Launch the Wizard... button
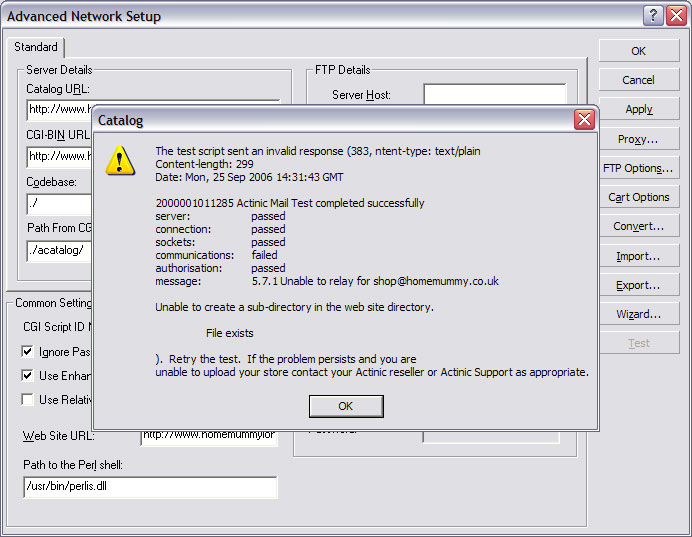 (638, 314)
